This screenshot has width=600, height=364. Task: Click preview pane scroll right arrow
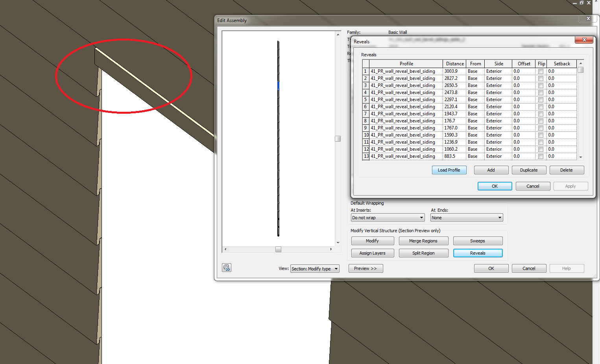(331, 249)
